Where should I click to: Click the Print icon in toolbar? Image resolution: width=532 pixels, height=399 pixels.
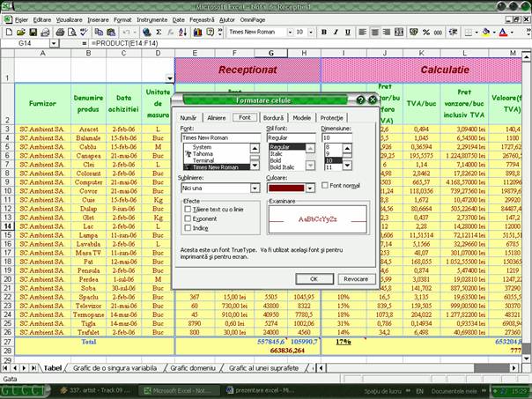click(60, 33)
